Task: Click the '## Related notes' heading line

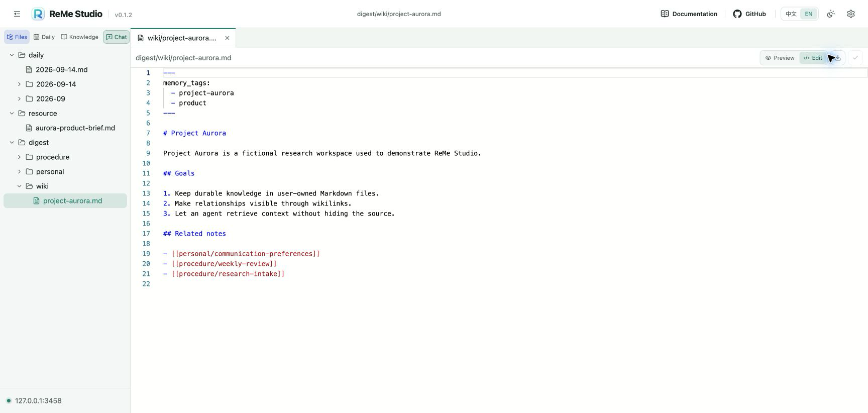Action: [194, 234]
